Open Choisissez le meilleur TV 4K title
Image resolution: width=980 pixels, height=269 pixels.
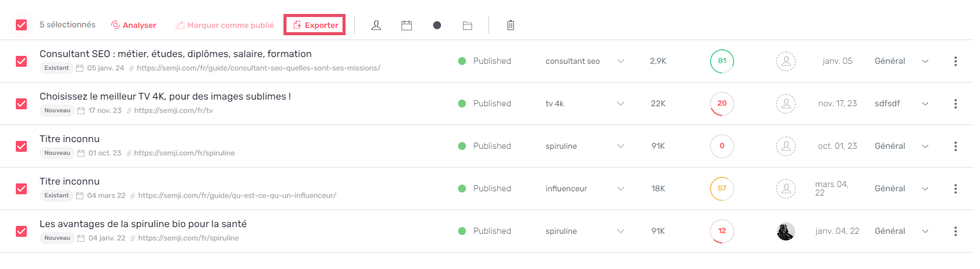click(165, 97)
